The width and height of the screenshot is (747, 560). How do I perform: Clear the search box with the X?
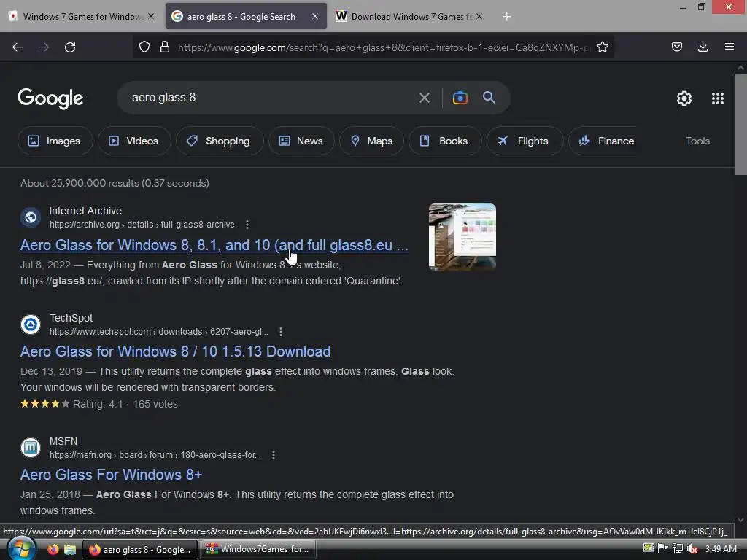(x=424, y=98)
